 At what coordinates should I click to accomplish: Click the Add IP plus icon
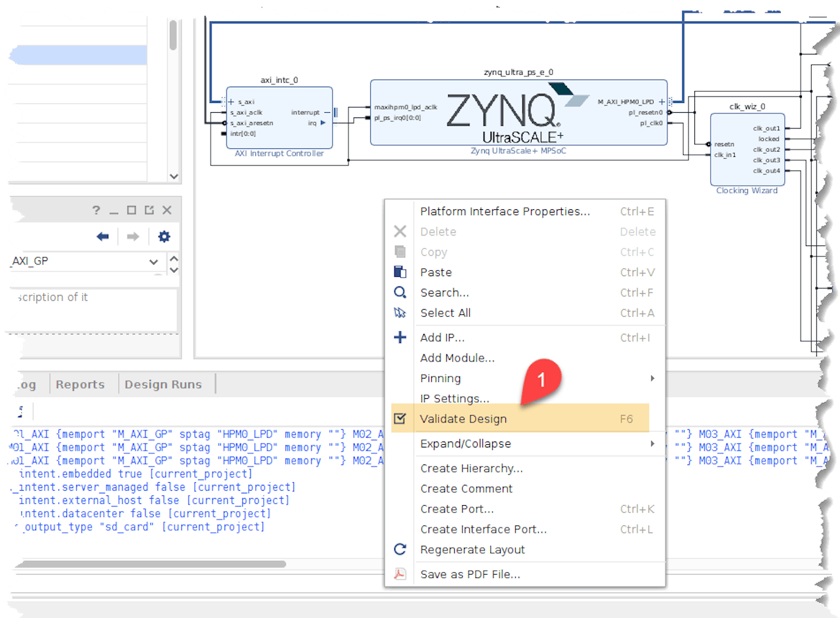pos(400,338)
